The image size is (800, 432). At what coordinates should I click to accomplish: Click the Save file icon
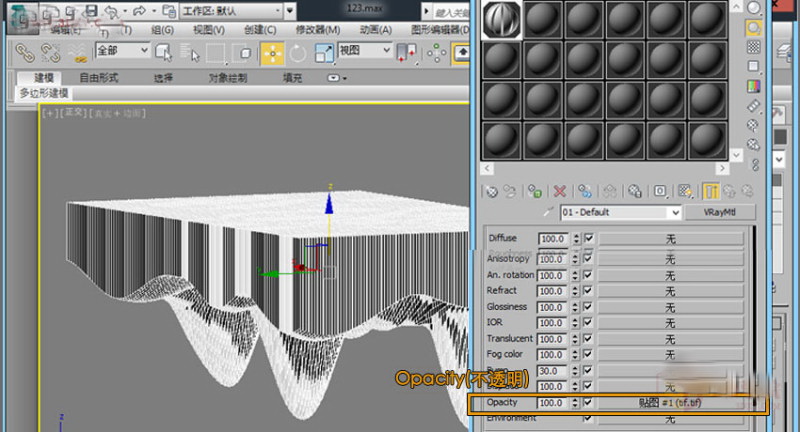[x=89, y=12]
